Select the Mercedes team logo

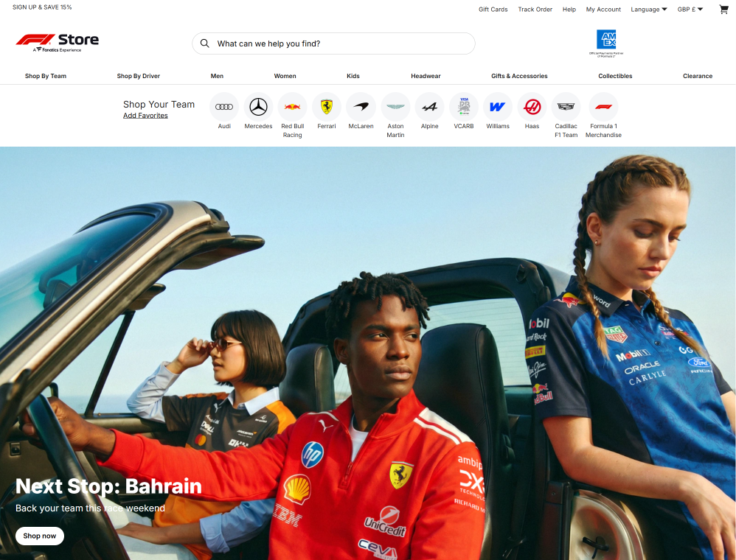tap(258, 107)
